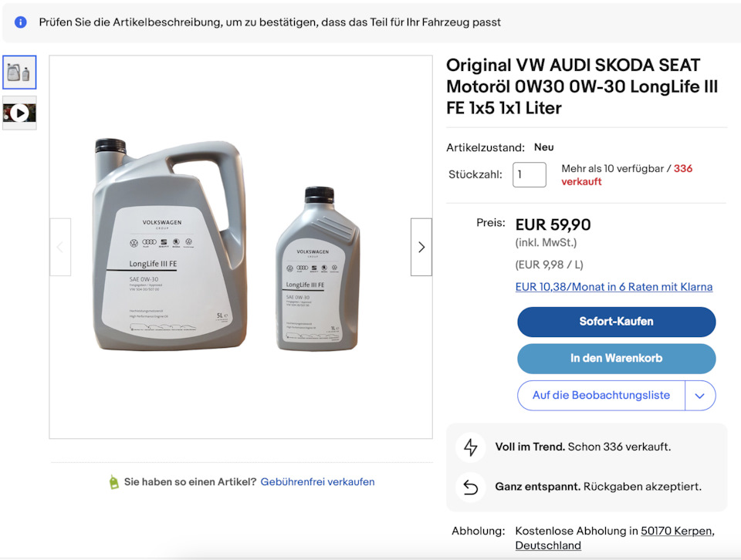Click the Stückzahl quantity field

[529, 174]
